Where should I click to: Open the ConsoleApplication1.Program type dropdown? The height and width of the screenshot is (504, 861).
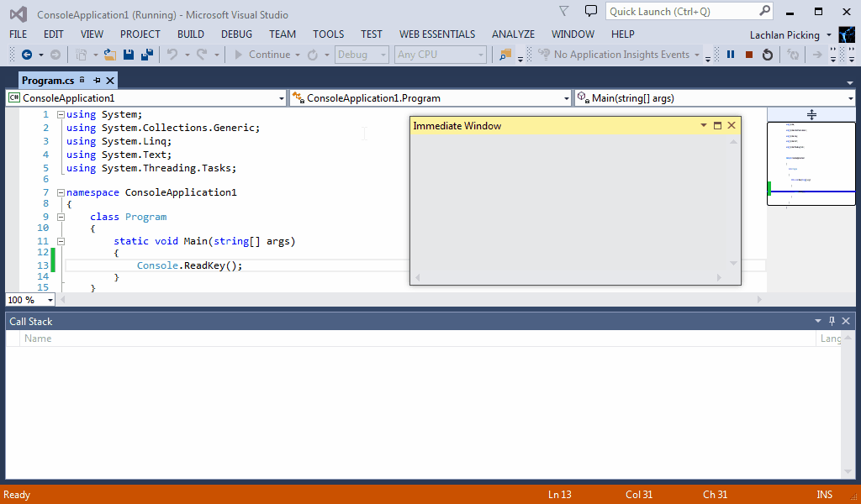click(x=567, y=99)
